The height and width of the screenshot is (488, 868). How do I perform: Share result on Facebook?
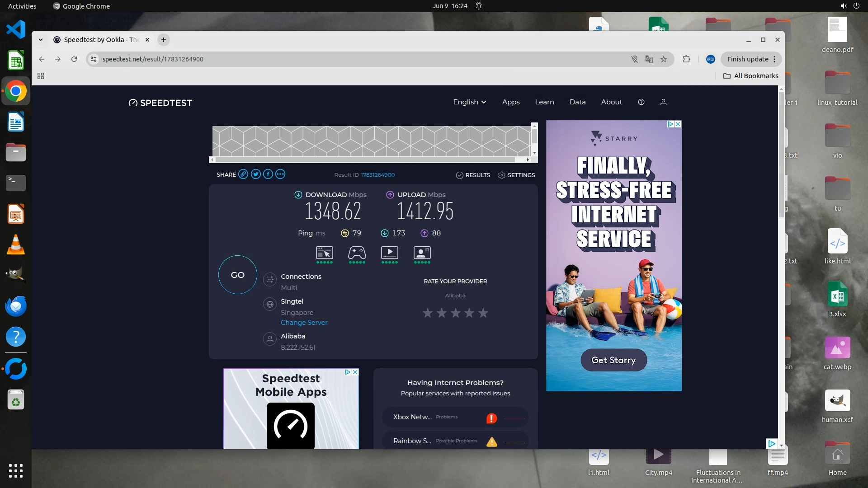coord(268,174)
